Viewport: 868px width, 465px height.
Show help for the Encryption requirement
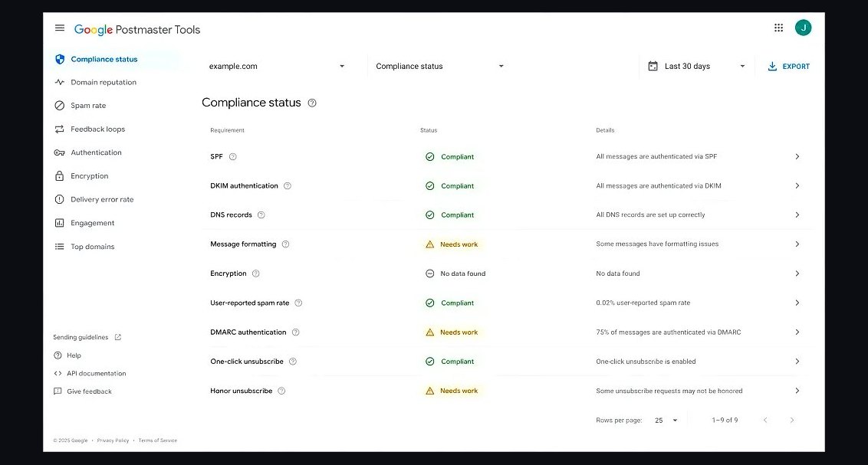pyautogui.click(x=256, y=273)
